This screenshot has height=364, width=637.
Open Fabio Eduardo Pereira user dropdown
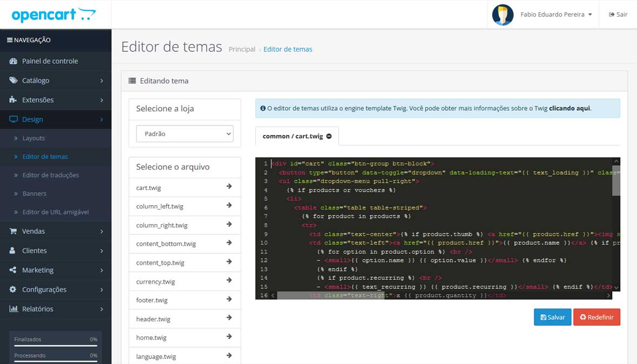click(x=555, y=15)
